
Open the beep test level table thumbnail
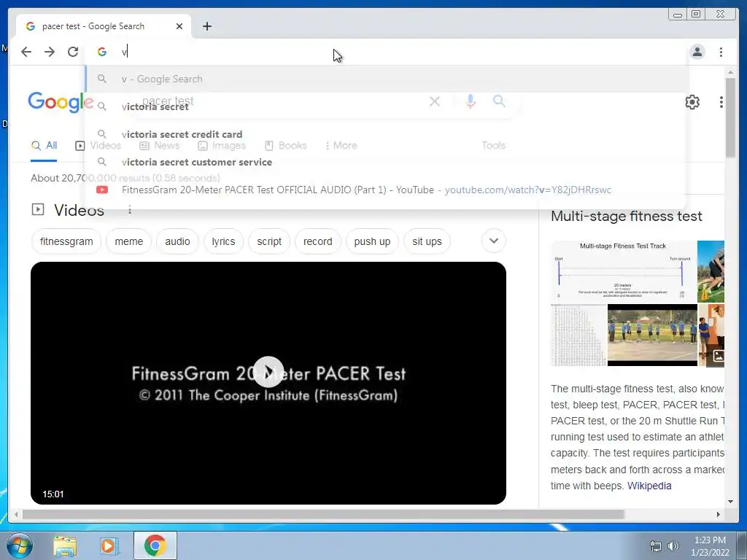click(x=578, y=335)
